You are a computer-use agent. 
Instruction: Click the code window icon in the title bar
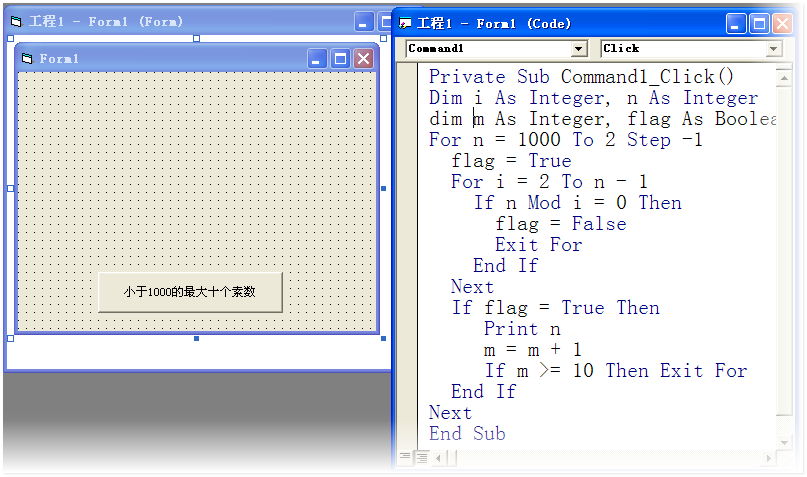click(406, 23)
